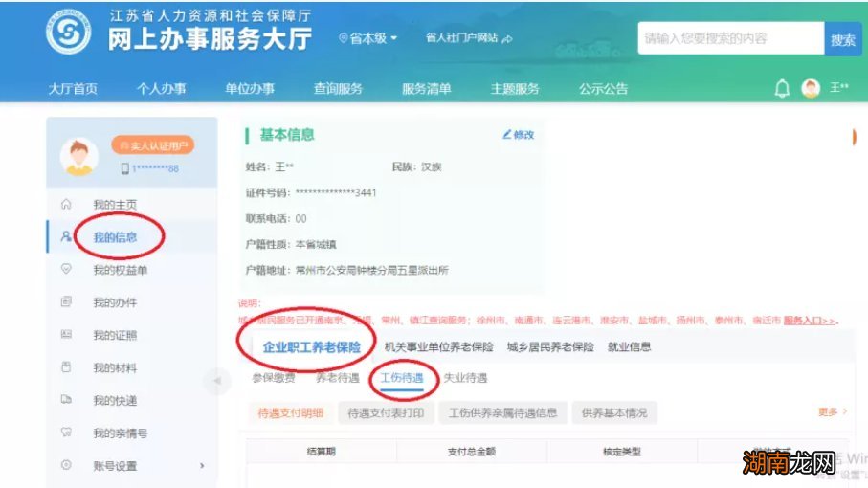The image size is (868, 488).
Task: Open 我的快递 in sidebar
Action: (115, 401)
